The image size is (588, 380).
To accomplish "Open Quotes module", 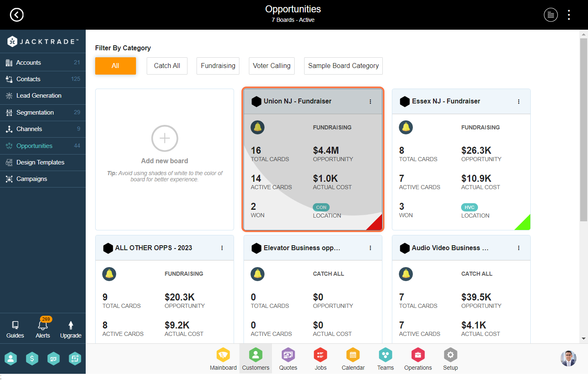I will pyautogui.click(x=288, y=359).
